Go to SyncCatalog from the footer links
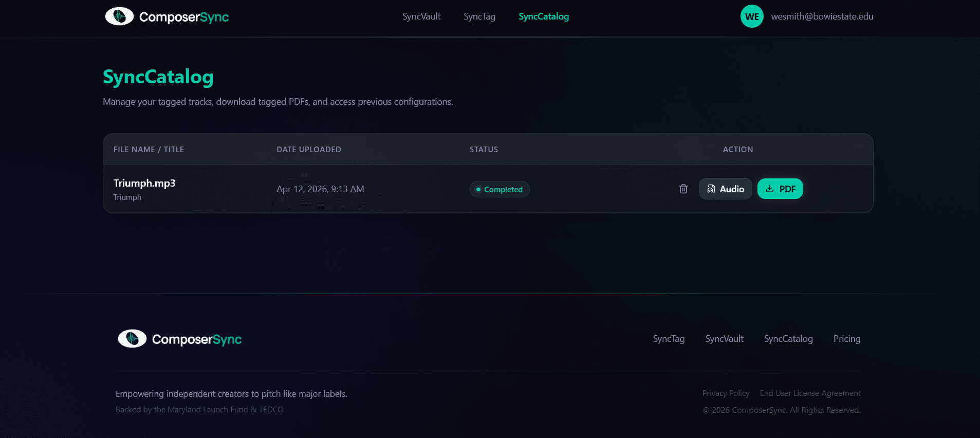980x438 pixels. coord(788,339)
